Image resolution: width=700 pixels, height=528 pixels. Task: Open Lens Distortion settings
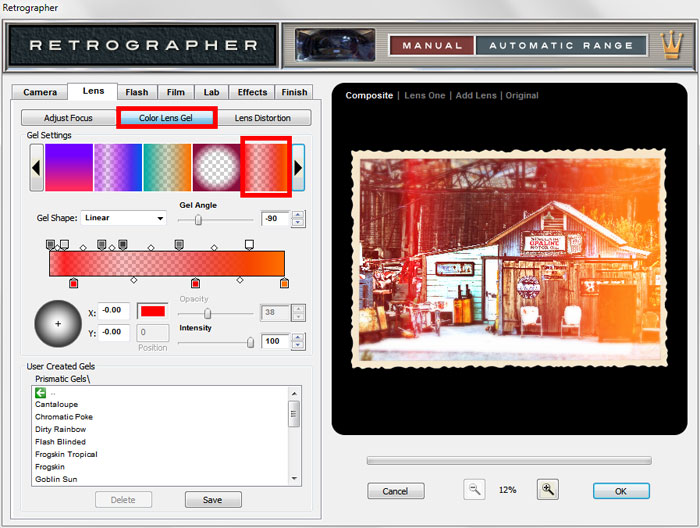coord(262,118)
